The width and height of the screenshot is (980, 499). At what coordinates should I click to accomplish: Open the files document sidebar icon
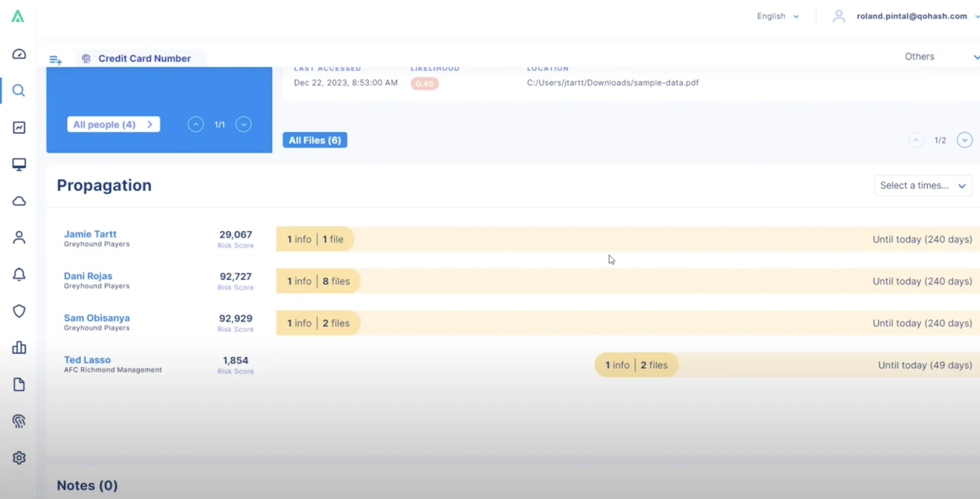(19, 384)
